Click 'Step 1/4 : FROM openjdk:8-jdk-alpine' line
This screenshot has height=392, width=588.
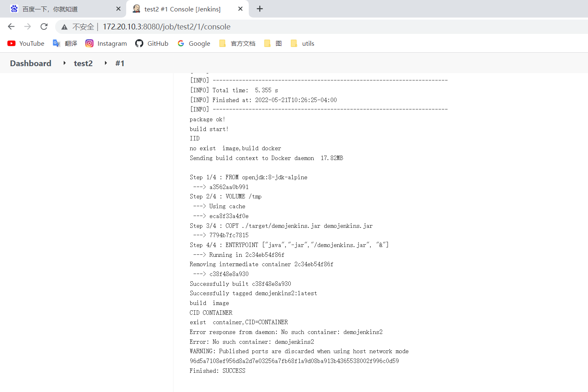click(x=248, y=177)
